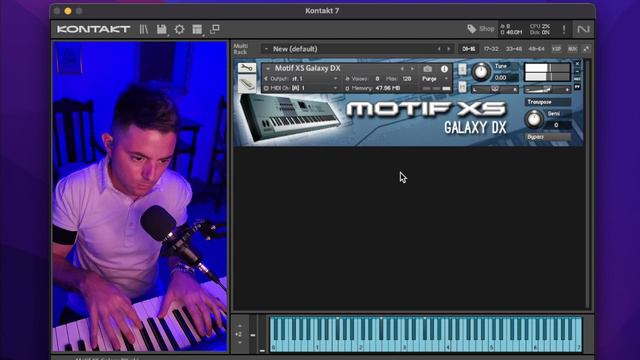Click the Voices count value
This screenshot has width=640, height=360.
(377, 79)
